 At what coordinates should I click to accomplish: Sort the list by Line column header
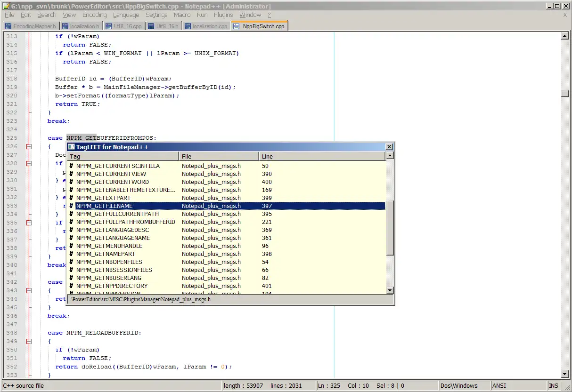[x=322, y=156]
